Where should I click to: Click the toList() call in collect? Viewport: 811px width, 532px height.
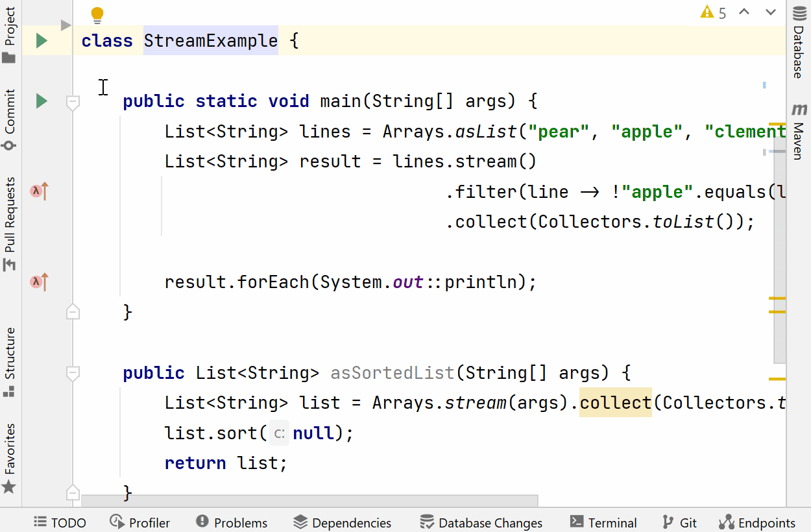(694, 222)
